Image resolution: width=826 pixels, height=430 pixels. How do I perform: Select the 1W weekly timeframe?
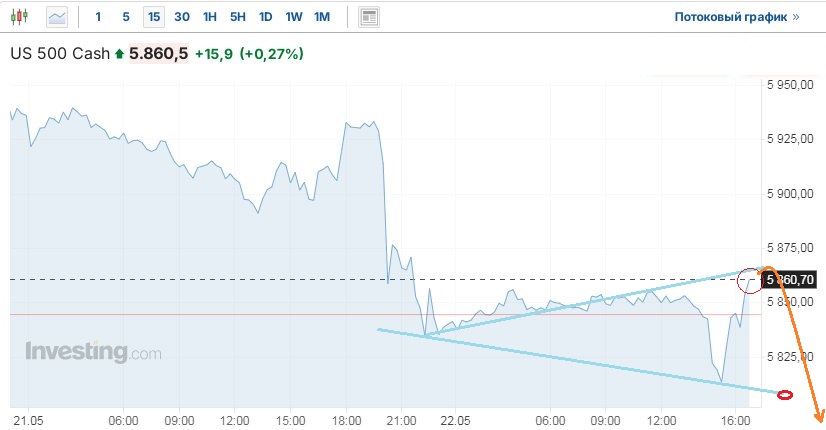[x=293, y=17]
